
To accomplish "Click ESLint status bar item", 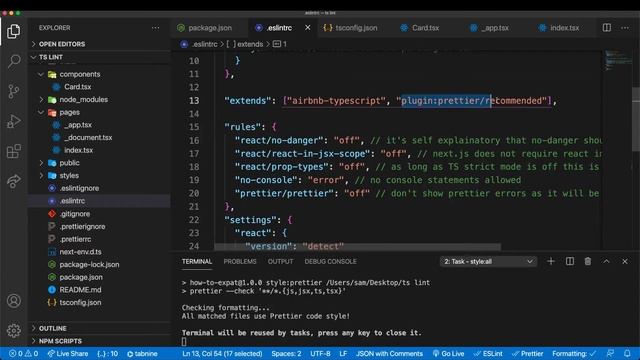I will (x=488, y=353).
